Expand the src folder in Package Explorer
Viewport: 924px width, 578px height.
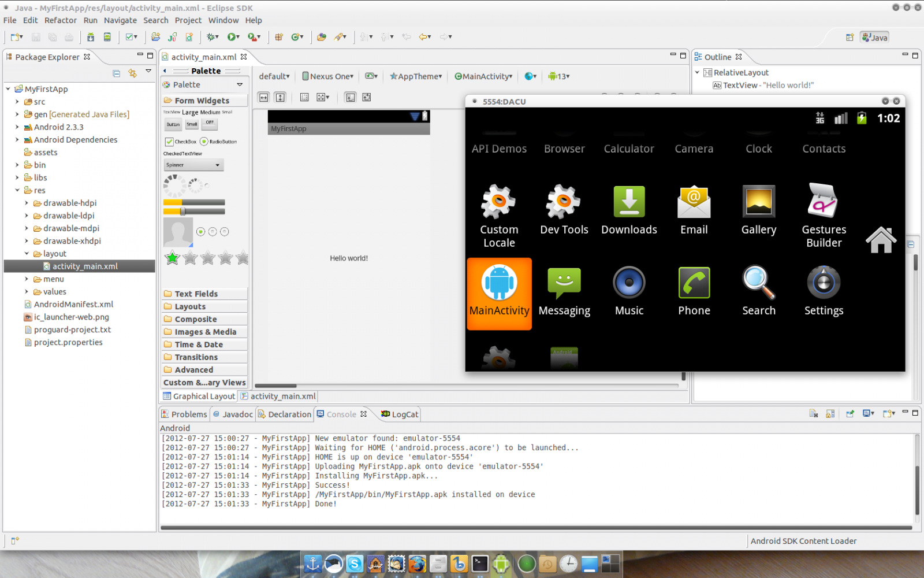pyautogui.click(x=17, y=102)
